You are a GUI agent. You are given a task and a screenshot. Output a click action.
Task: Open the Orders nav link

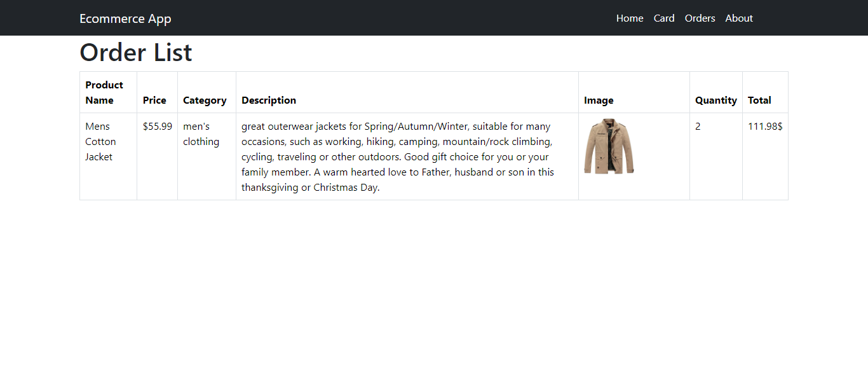700,18
